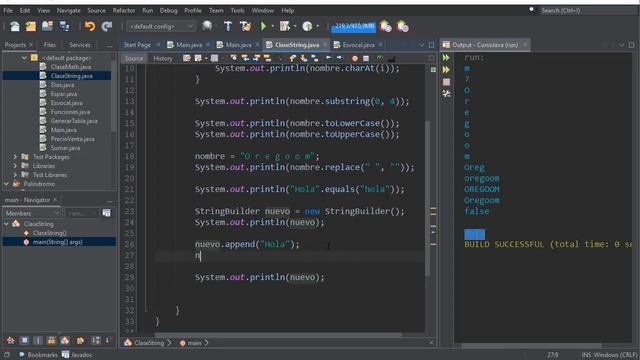Click the Debug Project toolbar icon

tap(284, 27)
